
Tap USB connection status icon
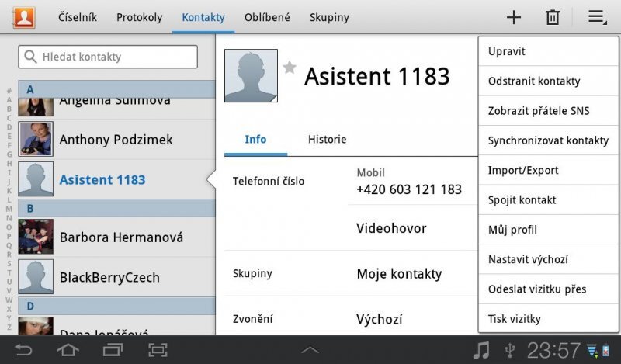tap(510, 350)
